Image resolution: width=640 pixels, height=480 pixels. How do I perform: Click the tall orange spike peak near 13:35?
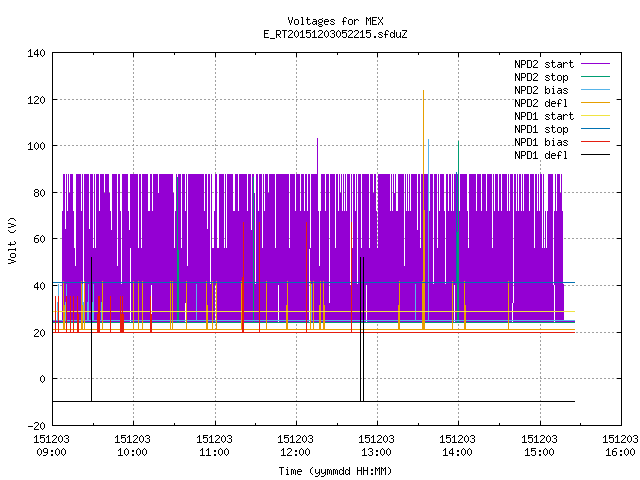[x=423, y=91]
